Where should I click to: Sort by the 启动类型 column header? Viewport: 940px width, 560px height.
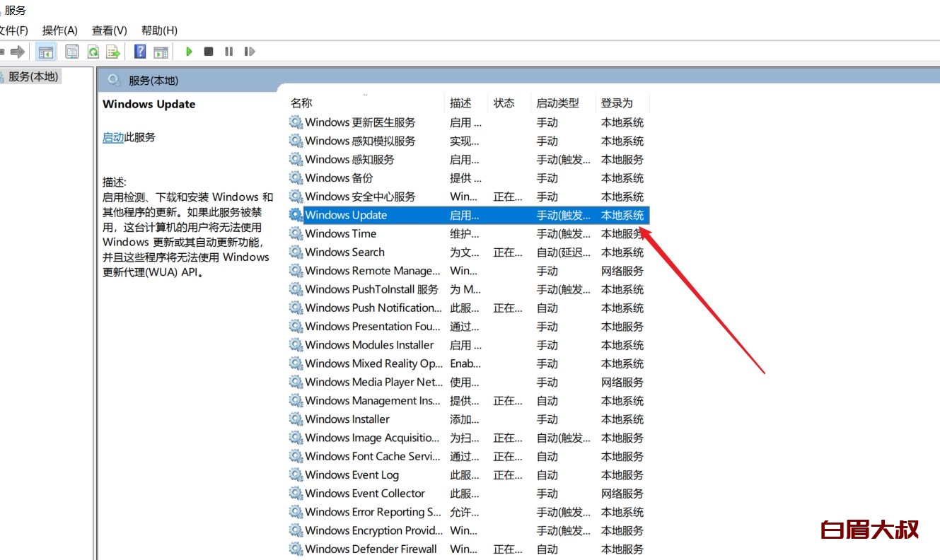557,103
